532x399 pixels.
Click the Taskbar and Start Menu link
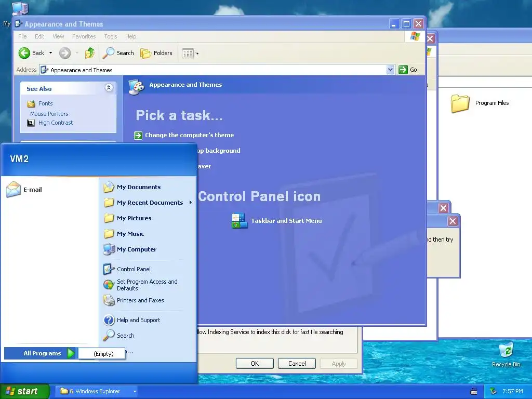click(x=286, y=221)
